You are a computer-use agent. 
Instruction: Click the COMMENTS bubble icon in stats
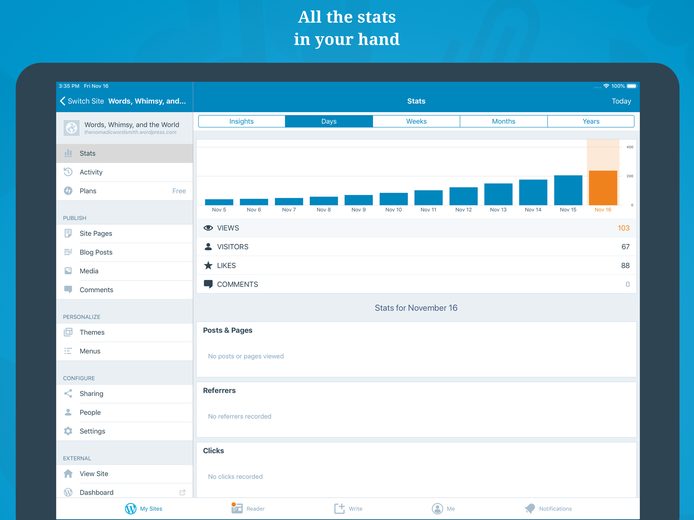208,284
